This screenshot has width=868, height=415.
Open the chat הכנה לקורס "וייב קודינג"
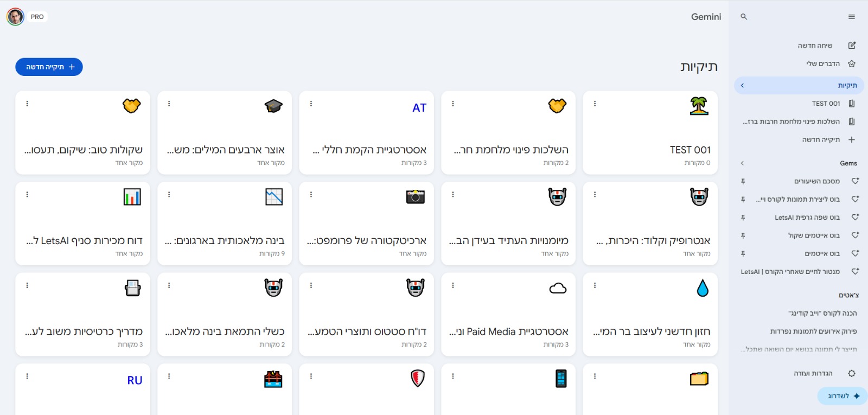[x=822, y=313]
